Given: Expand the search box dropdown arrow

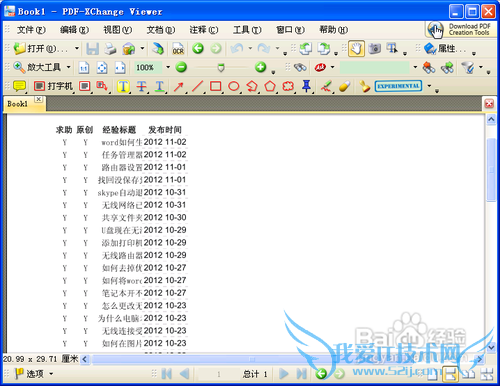Looking at the screenshot, I should pos(415,67).
